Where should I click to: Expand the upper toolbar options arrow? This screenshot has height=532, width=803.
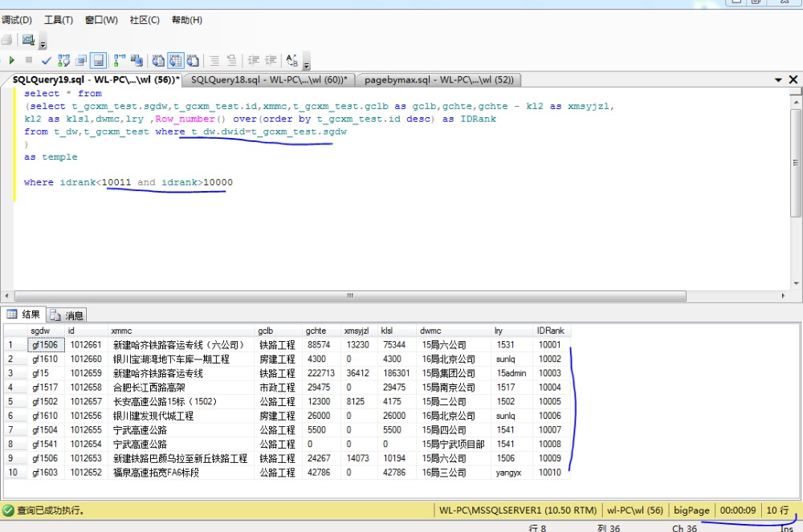pyautogui.click(x=43, y=43)
